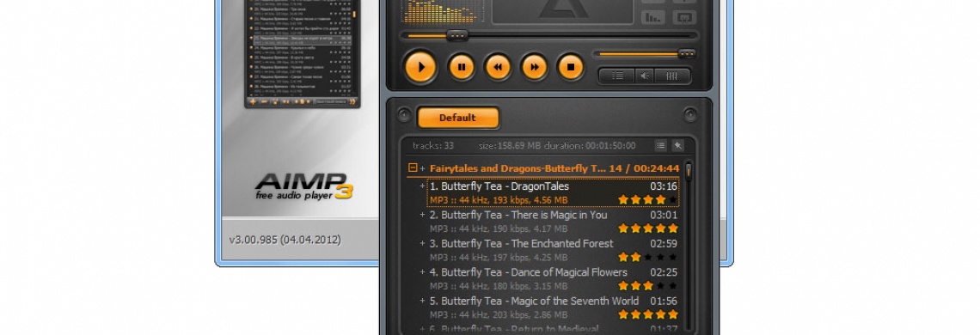Open the visualization bars icon
The image size is (980, 335).
coord(652,17)
